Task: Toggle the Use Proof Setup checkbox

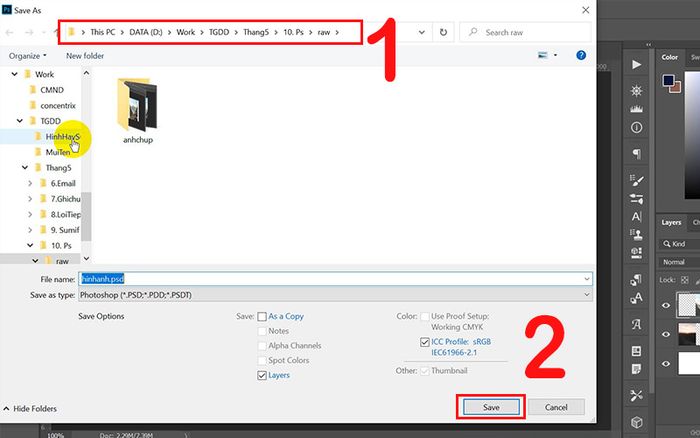Action: (425, 317)
